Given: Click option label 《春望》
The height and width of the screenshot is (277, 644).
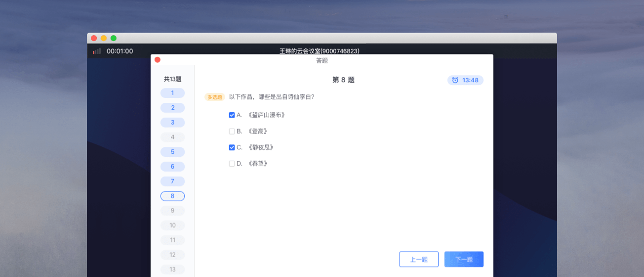Looking at the screenshot, I should pos(258,164).
